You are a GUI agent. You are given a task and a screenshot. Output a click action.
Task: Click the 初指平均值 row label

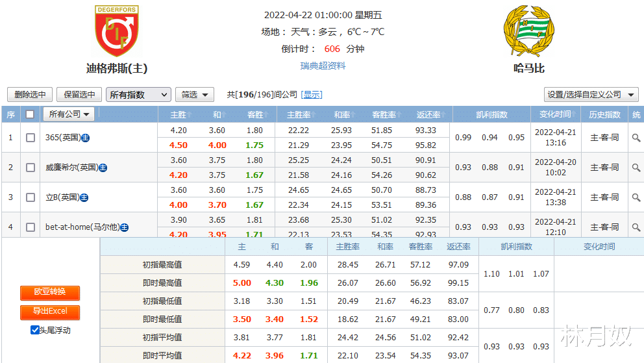[x=162, y=338]
